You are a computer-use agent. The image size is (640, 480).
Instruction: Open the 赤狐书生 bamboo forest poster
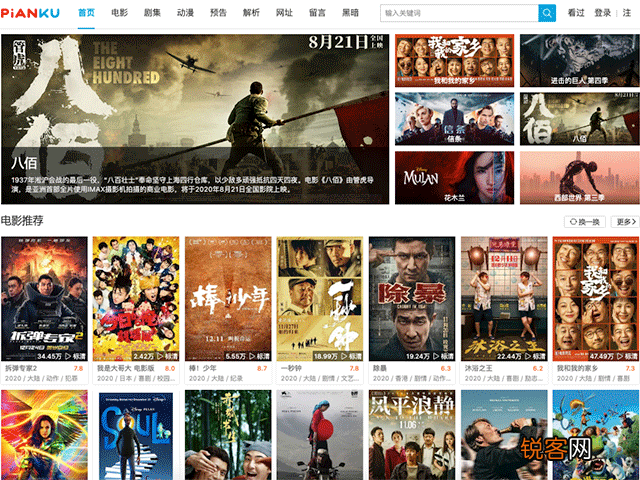[228, 435]
